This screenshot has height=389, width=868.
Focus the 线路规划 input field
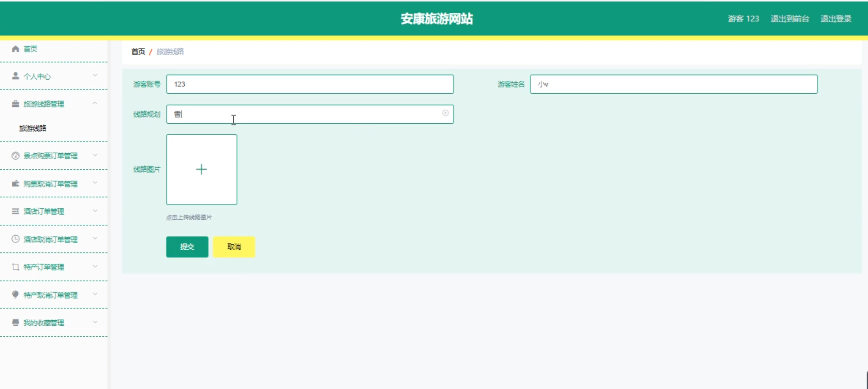[x=310, y=114]
